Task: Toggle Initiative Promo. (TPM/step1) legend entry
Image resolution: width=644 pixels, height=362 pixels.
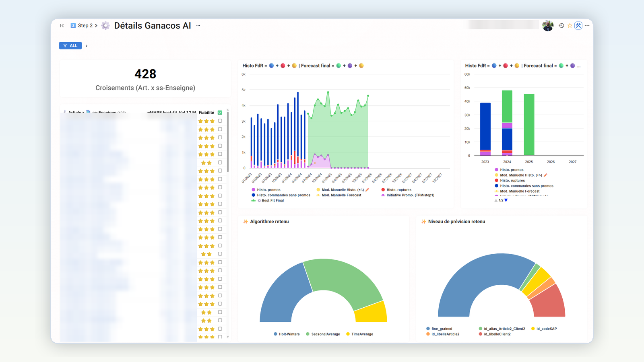Action: click(407, 195)
